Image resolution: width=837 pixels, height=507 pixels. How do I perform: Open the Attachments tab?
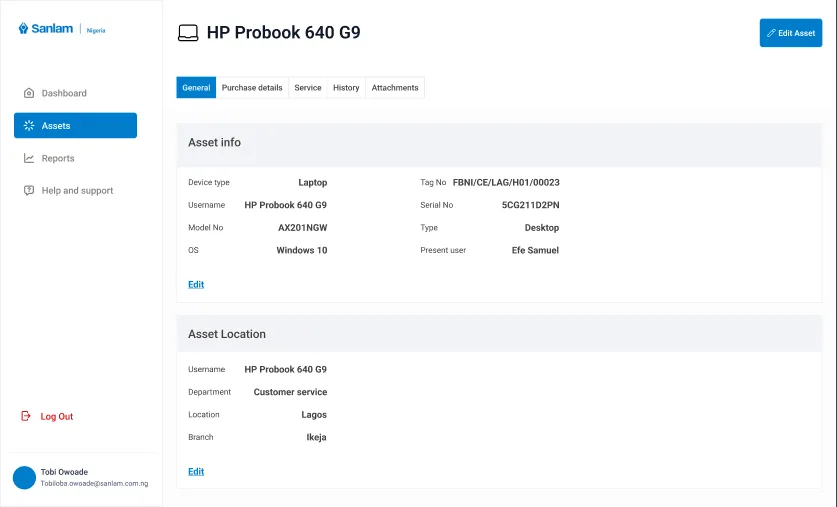[395, 88]
